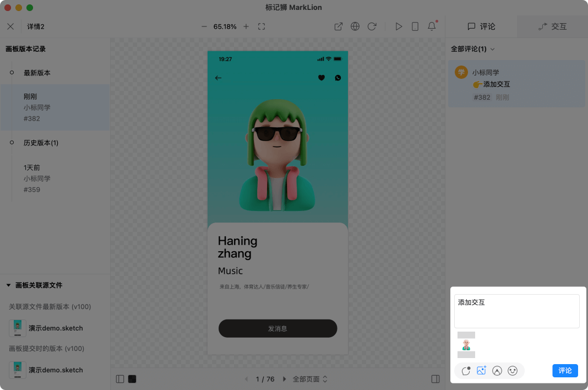588x390 pixels.
Task: Open the 全部页面 page selector
Action: [x=310, y=379]
